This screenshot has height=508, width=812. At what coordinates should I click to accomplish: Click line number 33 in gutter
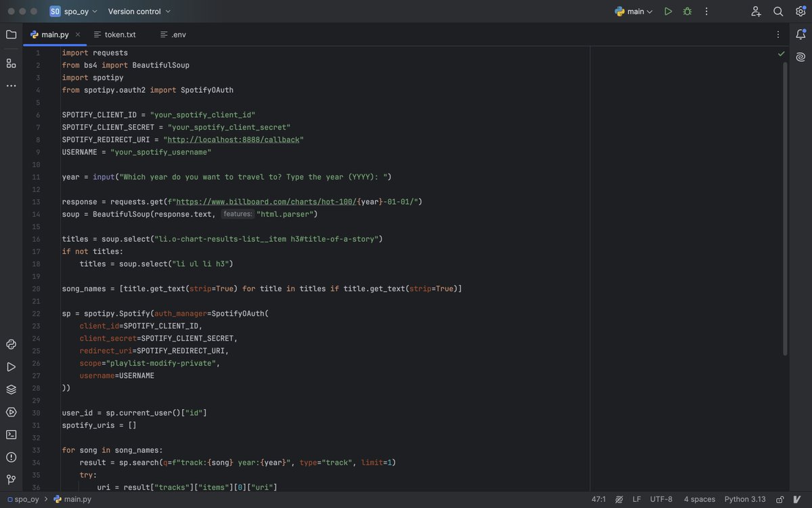pyautogui.click(x=36, y=450)
